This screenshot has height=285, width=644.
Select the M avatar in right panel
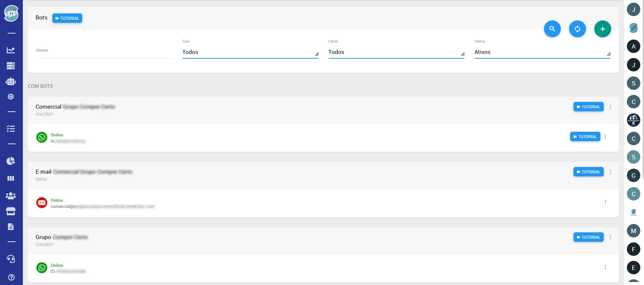tap(633, 231)
